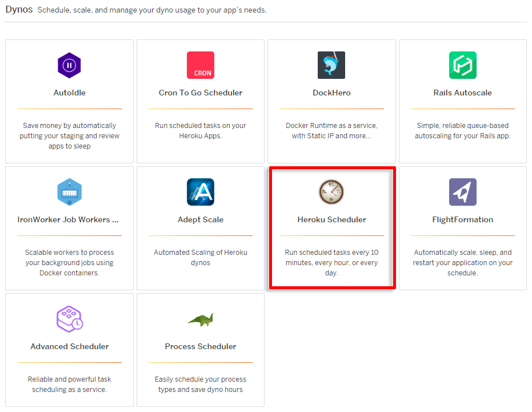Click the Process Scheduler origami dinosaur icon
This screenshot has height=412, width=532.
point(201,319)
